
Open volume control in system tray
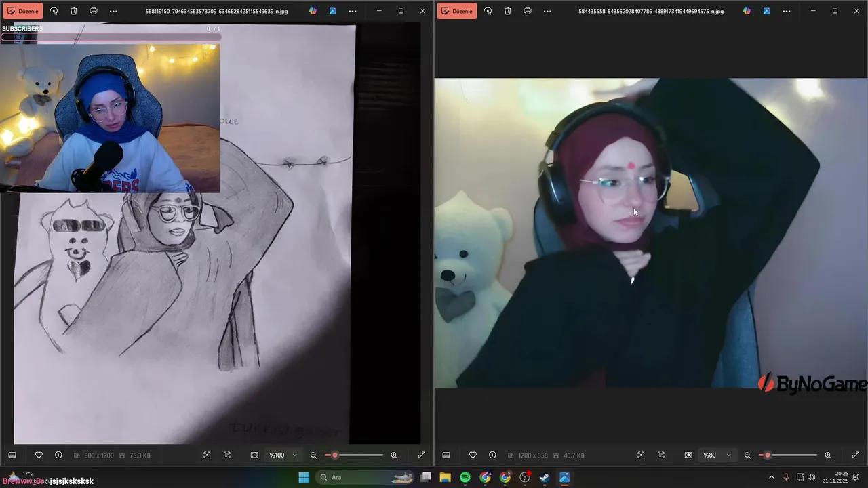(812, 477)
